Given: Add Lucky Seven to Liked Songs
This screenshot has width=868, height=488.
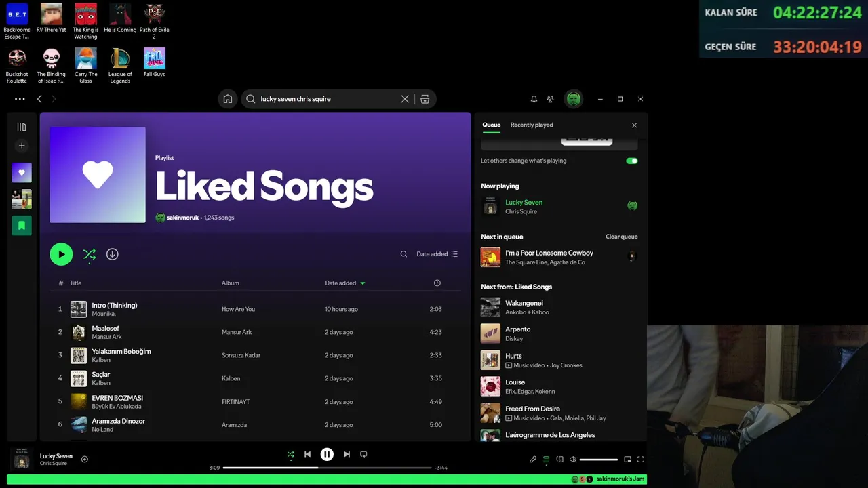Looking at the screenshot, I should click(85, 460).
